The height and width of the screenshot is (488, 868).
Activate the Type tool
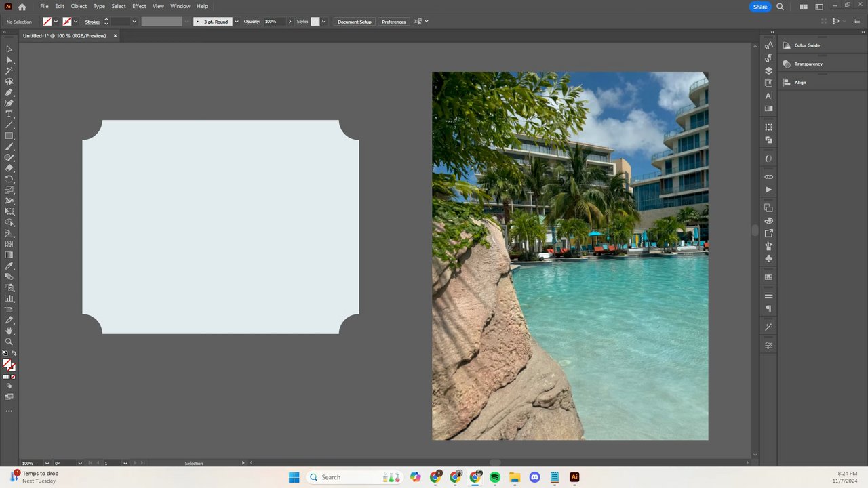coord(9,114)
